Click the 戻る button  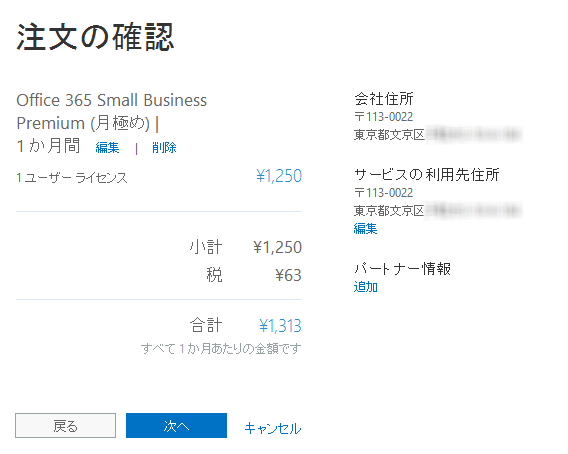pyautogui.click(x=66, y=425)
